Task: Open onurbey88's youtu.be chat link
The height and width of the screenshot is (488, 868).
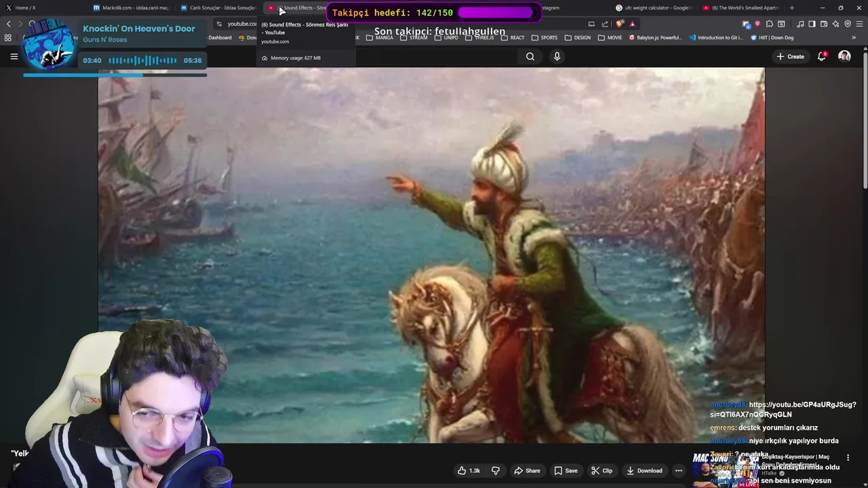Action: tap(783, 409)
